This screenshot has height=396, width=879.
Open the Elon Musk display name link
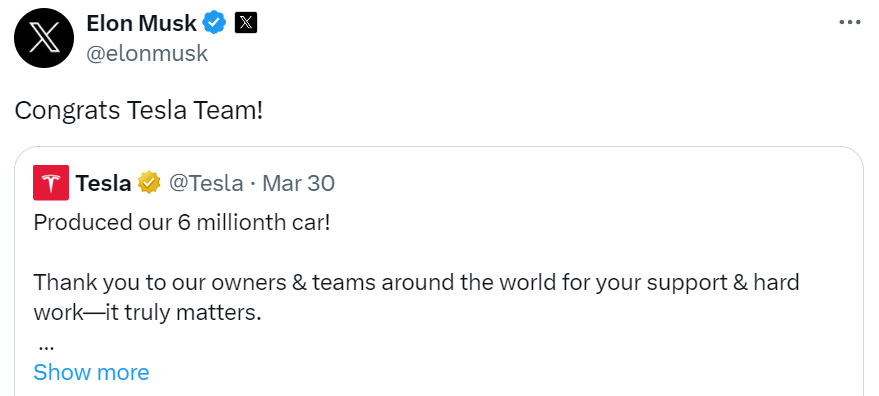[141, 23]
